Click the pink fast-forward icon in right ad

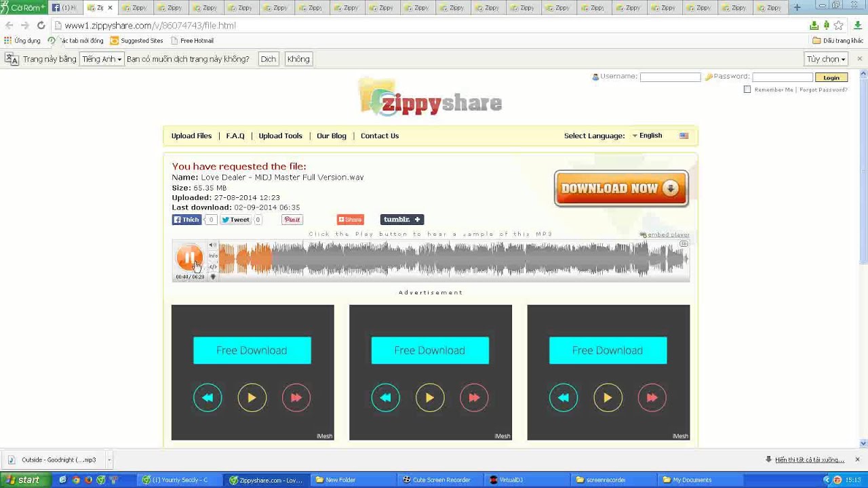(x=652, y=398)
